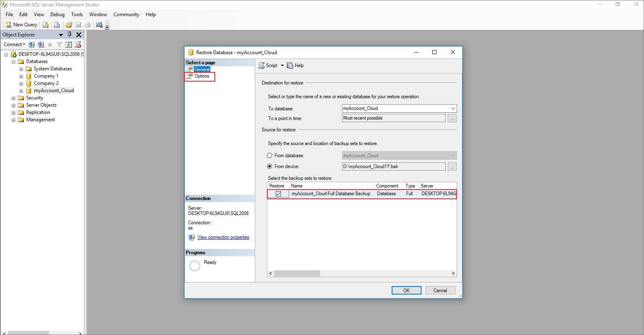Switch to the Options page
The width and height of the screenshot is (644, 335).
point(202,76)
